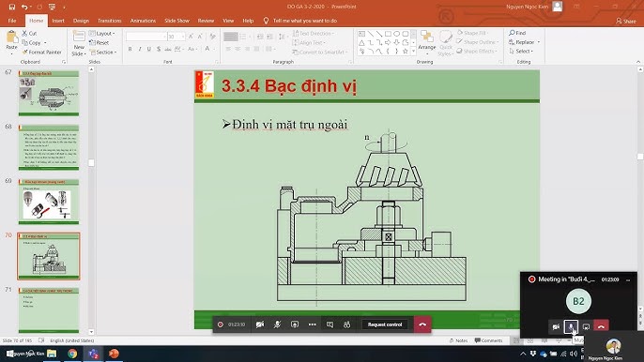644x362 pixels.
Task: Open the Find dialog
Action: [x=517, y=33]
